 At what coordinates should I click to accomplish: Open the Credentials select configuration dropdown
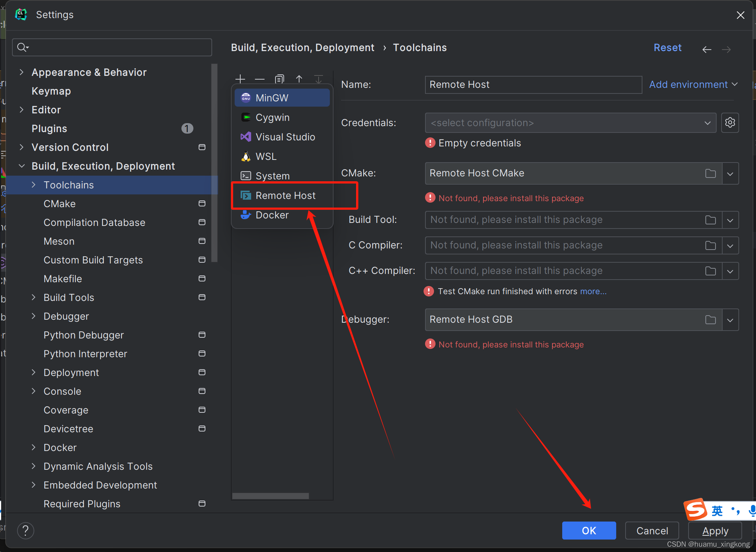(570, 123)
